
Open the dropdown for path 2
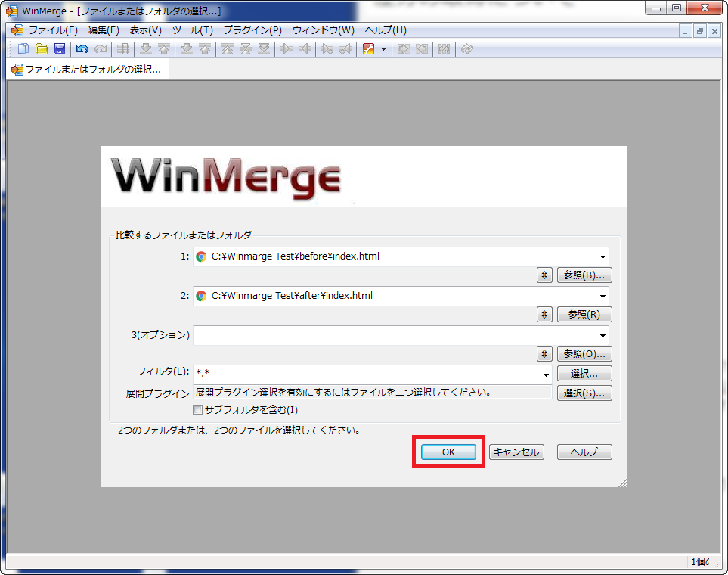(x=603, y=295)
